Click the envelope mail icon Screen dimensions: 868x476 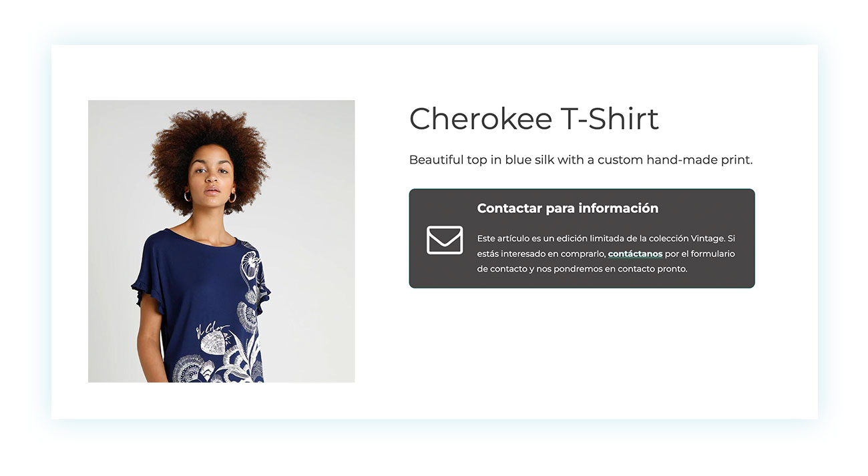click(445, 240)
